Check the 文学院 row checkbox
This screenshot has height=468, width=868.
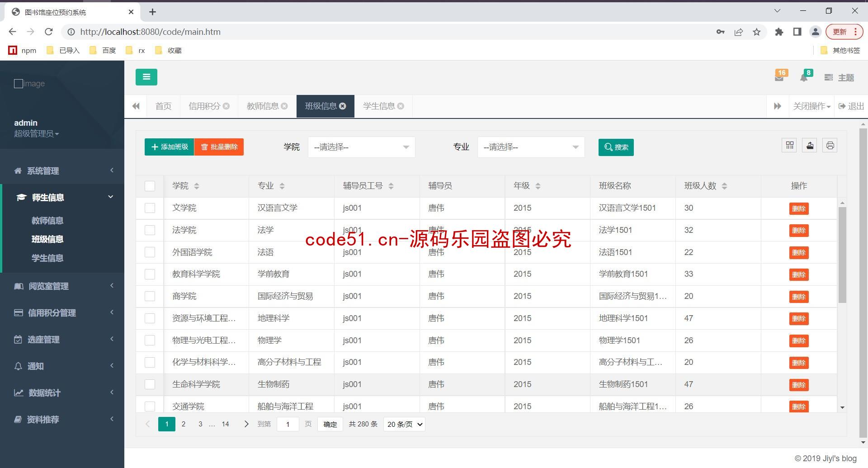[x=150, y=208]
